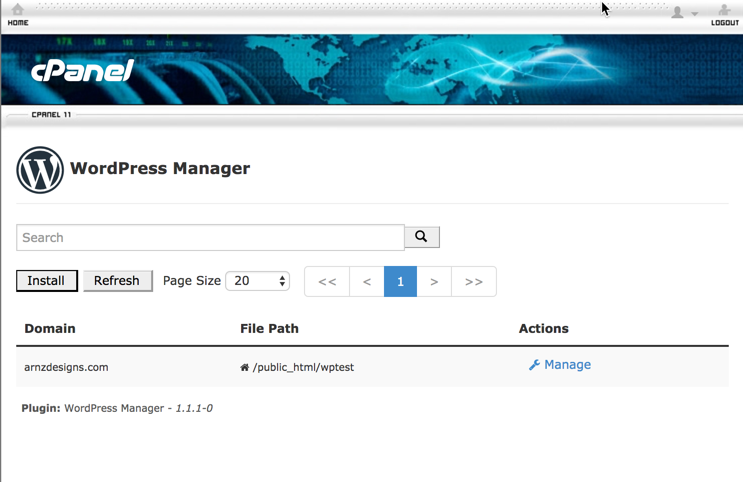
Task: Open the Page Size dropdown
Action: pos(258,281)
